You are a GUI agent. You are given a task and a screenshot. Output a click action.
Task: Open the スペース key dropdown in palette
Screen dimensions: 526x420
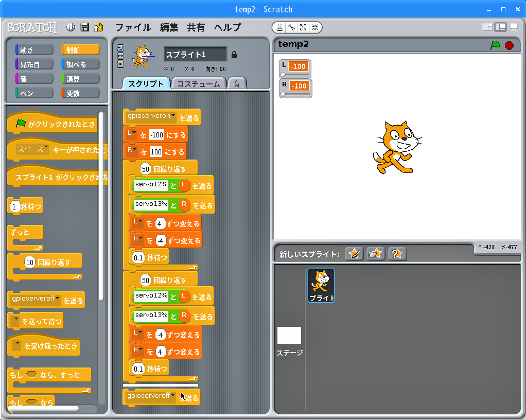[46, 149]
